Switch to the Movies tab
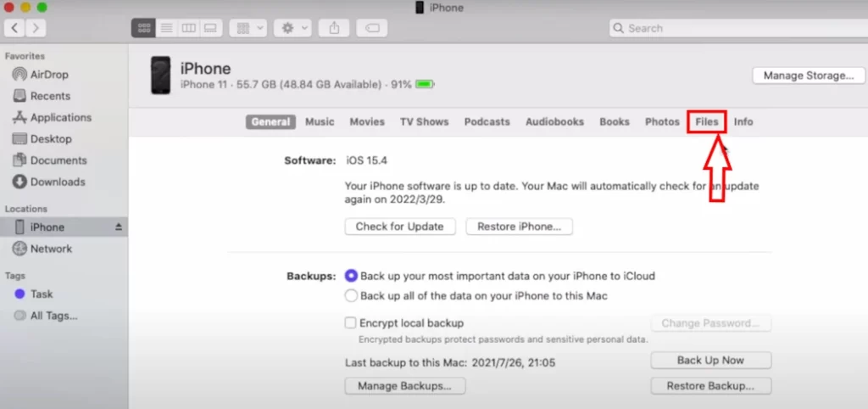868x409 pixels. [367, 122]
